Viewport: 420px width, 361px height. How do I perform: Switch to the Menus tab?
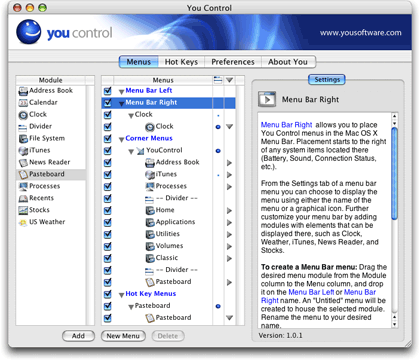point(139,62)
